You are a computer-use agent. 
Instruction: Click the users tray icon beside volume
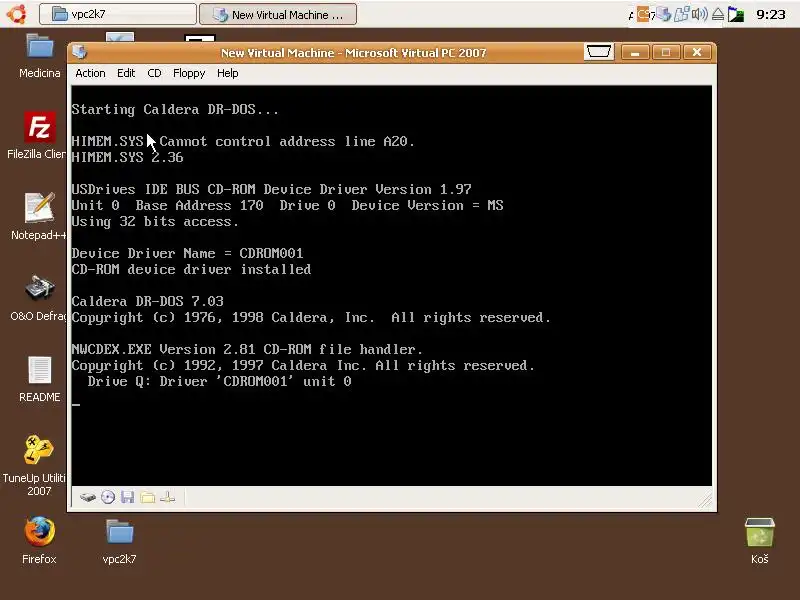tap(682, 14)
